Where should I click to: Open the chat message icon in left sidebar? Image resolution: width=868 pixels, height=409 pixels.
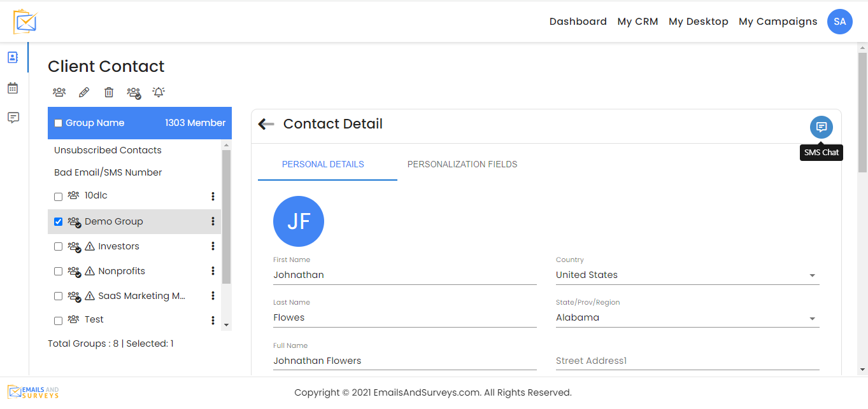click(13, 118)
